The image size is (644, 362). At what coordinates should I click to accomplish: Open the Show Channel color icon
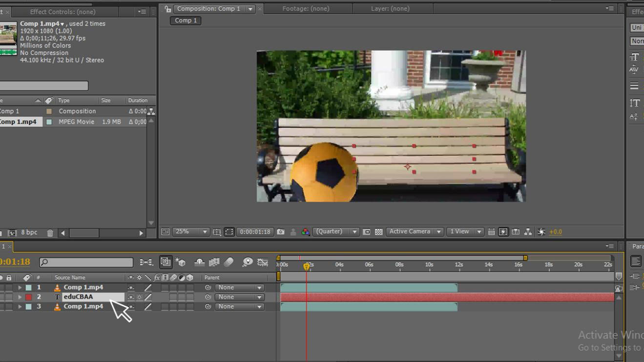click(305, 232)
